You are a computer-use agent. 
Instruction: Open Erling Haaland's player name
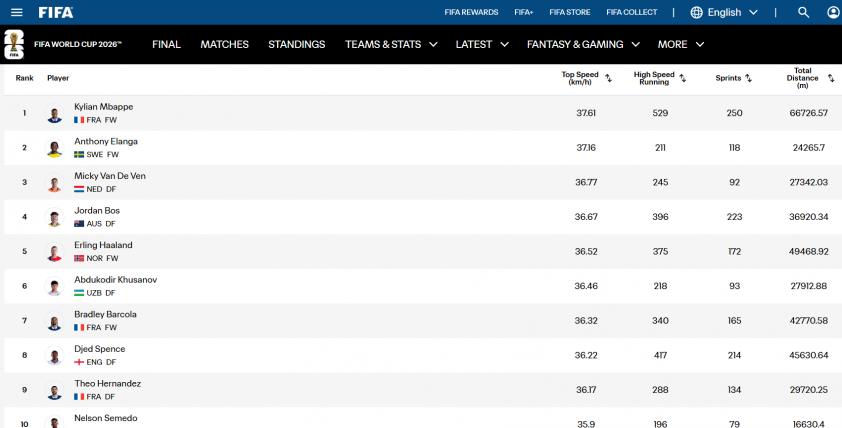click(x=103, y=245)
